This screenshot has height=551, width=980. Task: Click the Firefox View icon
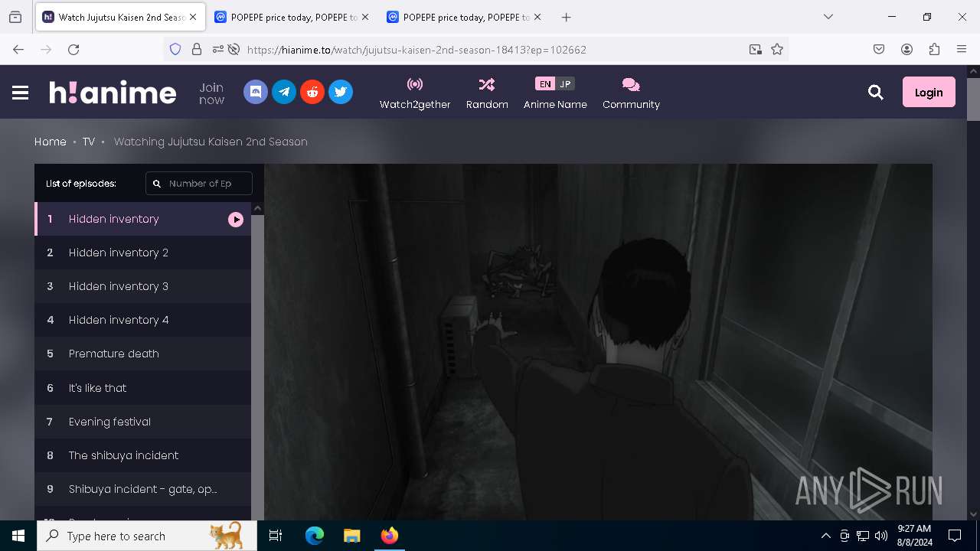click(15, 17)
